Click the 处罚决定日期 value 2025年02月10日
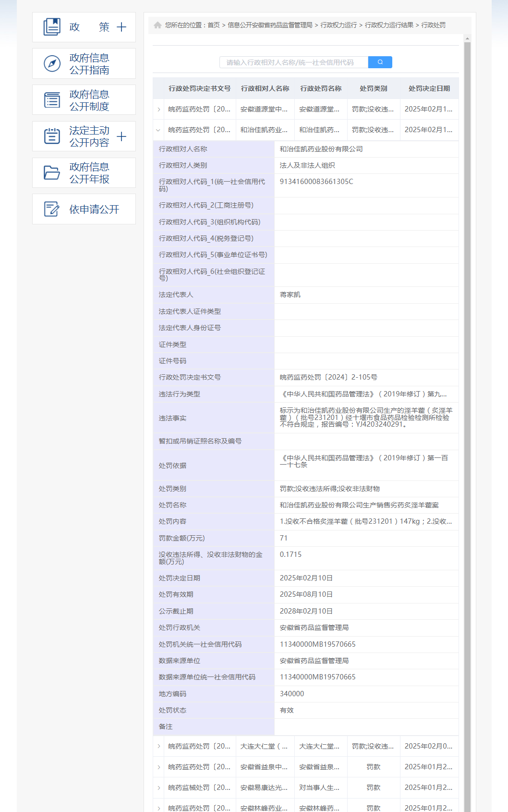The width and height of the screenshot is (508, 812). click(x=306, y=578)
